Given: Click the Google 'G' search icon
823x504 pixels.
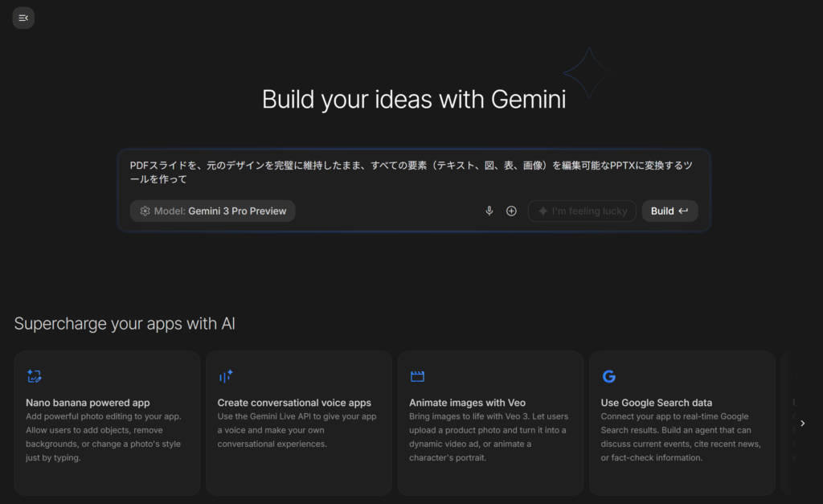Looking at the screenshot, I should coord(609,375).
